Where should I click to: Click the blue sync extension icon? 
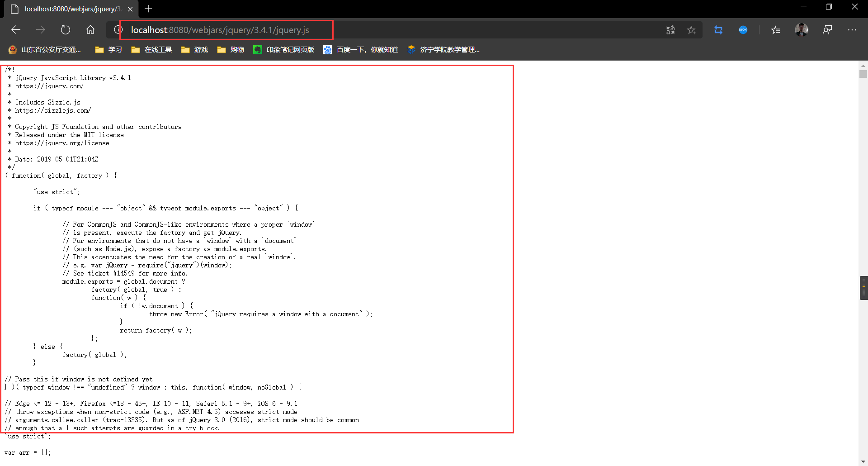pos(718,30)
